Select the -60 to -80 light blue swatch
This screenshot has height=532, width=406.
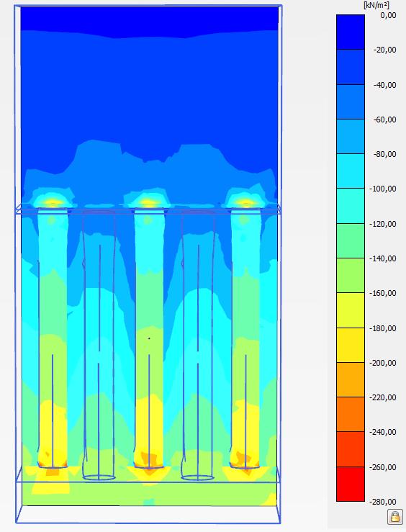coord(351,136)
